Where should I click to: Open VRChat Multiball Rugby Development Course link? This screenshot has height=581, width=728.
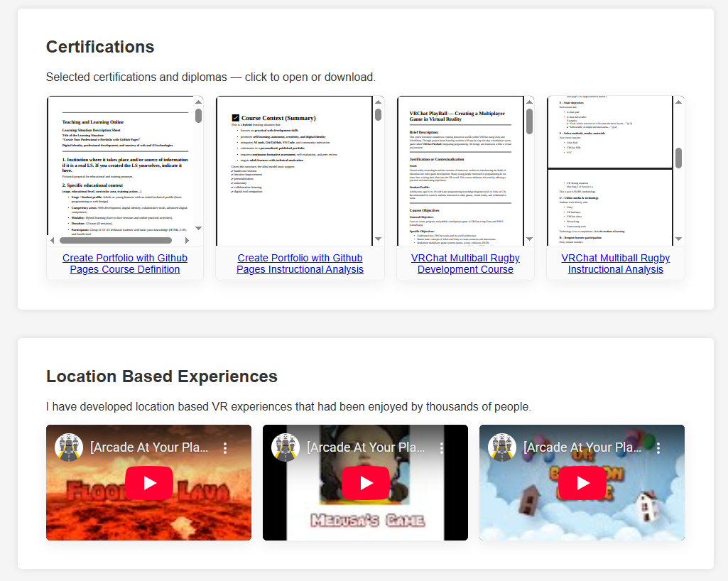point(465,264)
